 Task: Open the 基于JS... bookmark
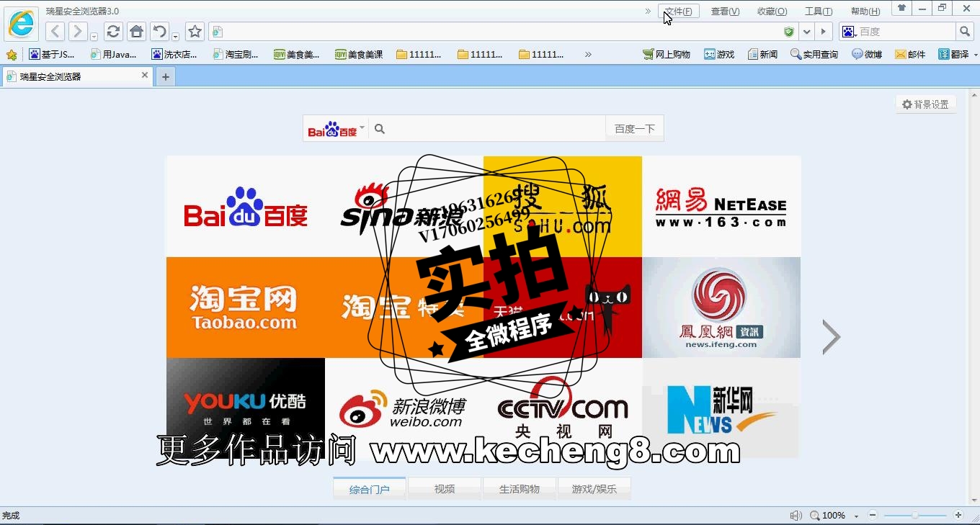pyautogui.click(x=52, y=55)
